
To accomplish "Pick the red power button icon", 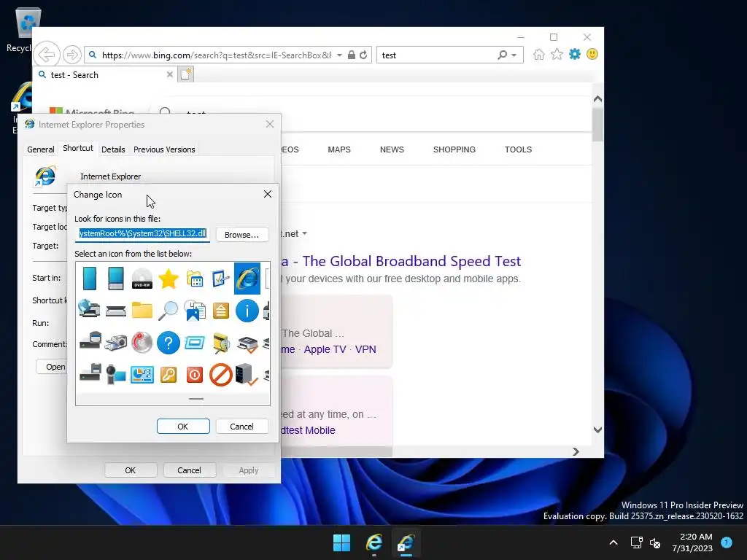I will [x=194, y=375].
